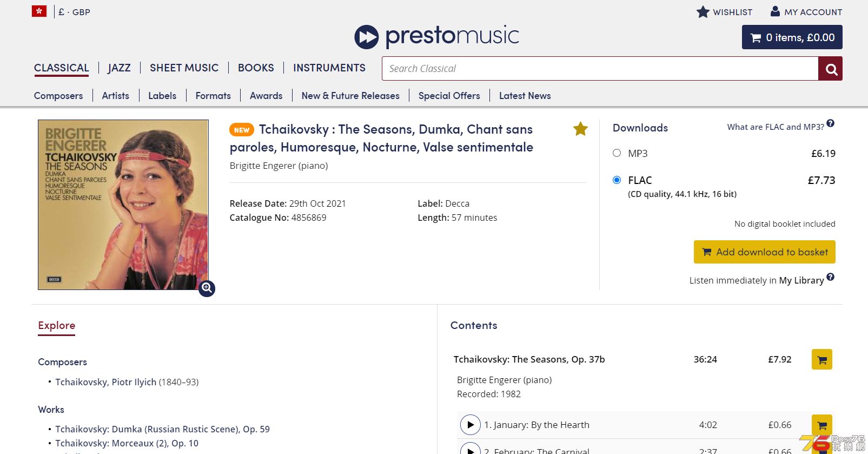Open Tchaikovsky, Piotr Ilyich composer link

(105, 382)
